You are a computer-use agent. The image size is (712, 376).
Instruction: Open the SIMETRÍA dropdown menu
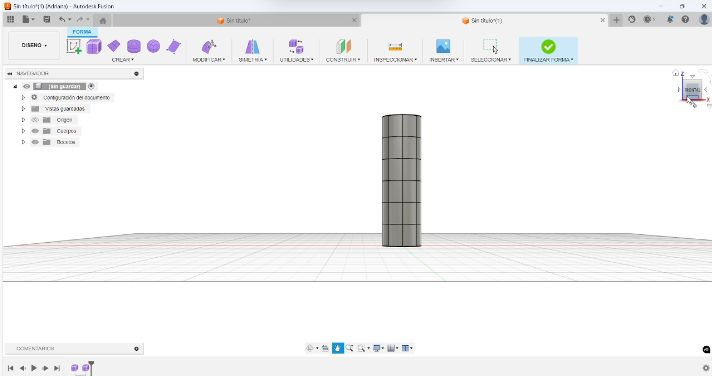tap(252, 60)
